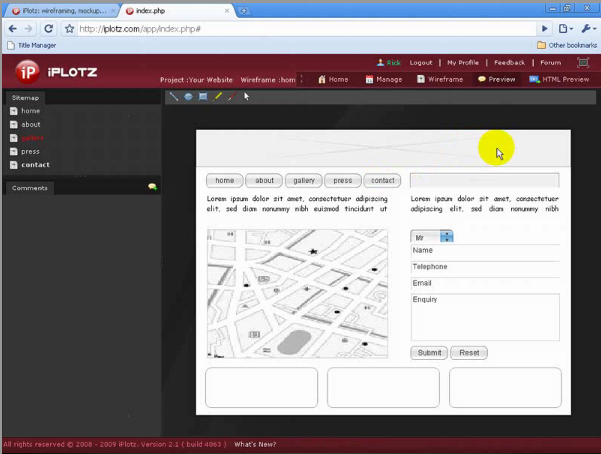The image size is (601, 454).
Task: Open the browser page menu dropdown
Action: 566,29
